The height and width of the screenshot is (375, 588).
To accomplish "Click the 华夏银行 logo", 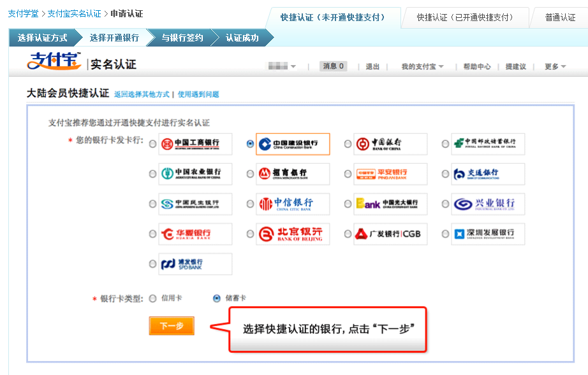I will tap(195, 234).
